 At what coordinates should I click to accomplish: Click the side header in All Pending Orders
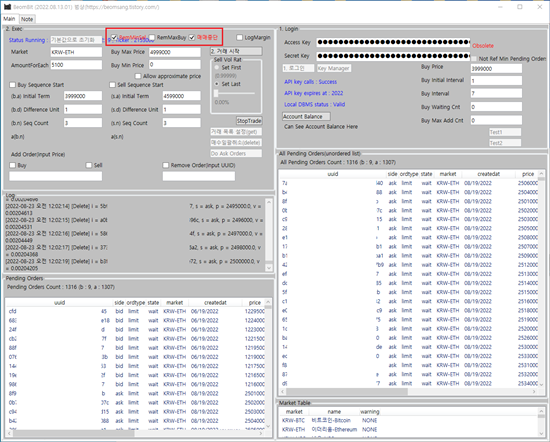click(x=392, y=174)
